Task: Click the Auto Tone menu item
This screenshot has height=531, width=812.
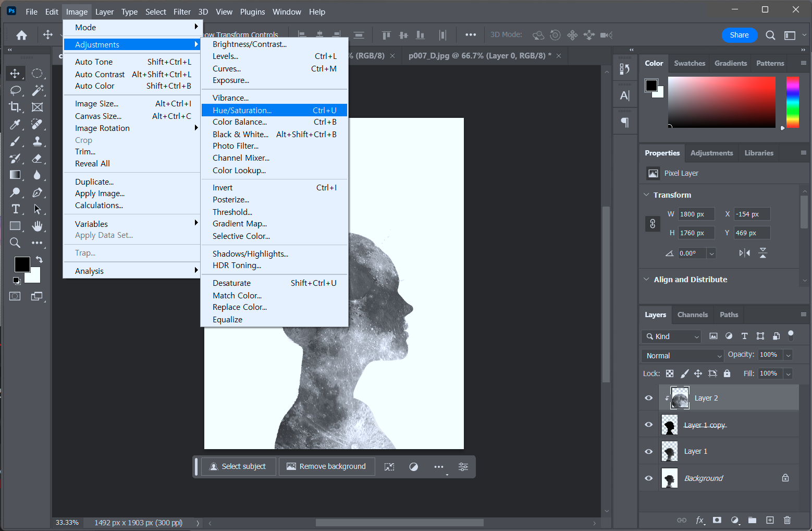Action: tap(132, 62)
